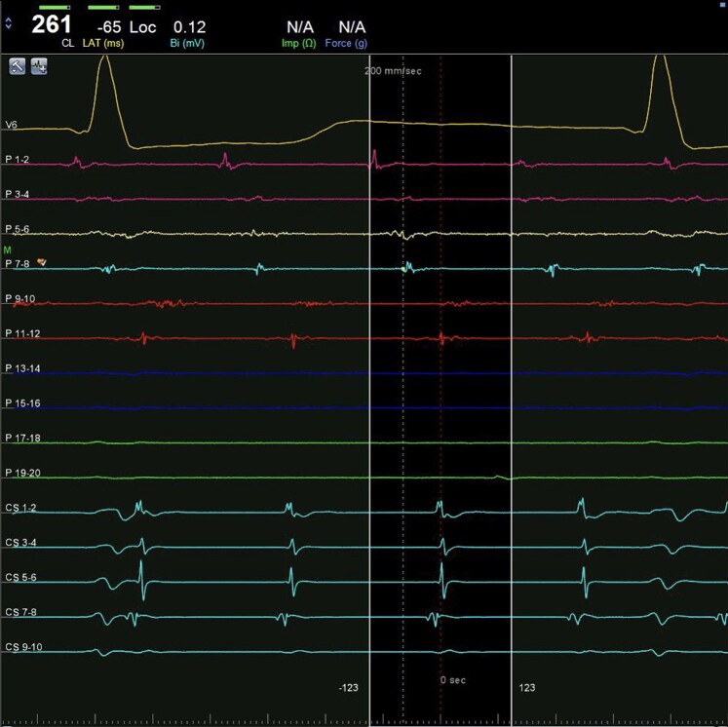Select the V6 channel label
This screenshot has height=727, width=728.
pyautogui.click(x=11, y=125)
